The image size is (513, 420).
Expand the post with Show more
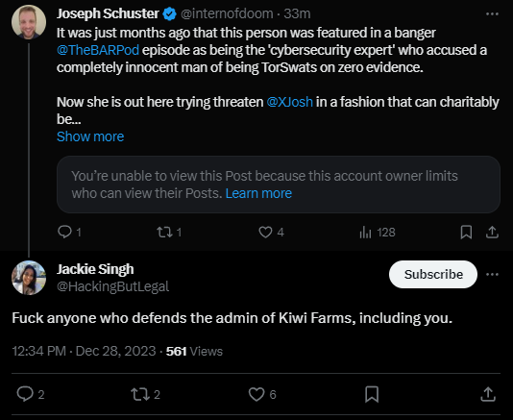point(90,136)
